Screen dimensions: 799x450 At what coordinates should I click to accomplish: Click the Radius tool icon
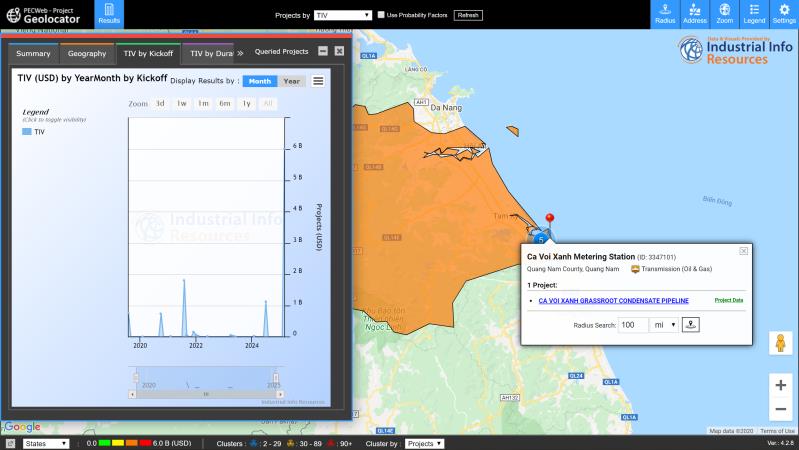664,14
